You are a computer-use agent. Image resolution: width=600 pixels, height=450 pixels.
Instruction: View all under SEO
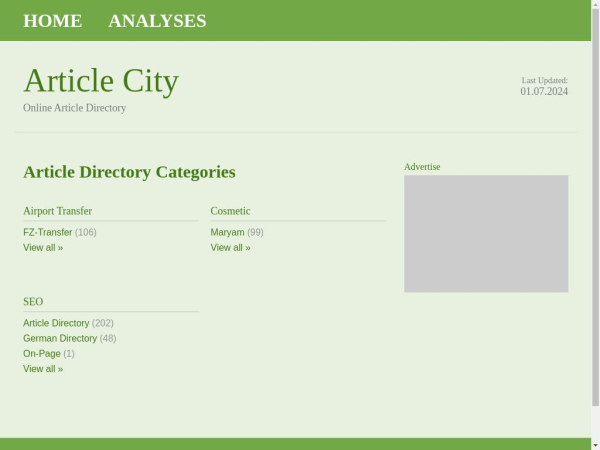(43, 369)
